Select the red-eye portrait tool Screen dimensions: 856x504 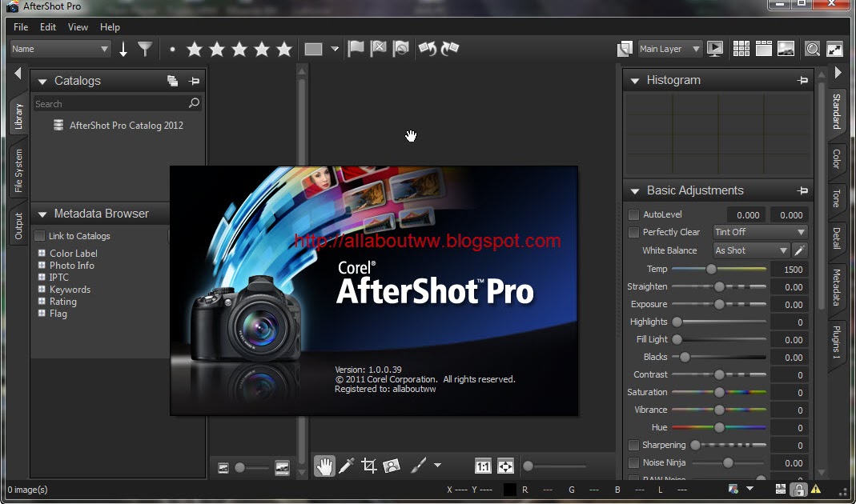392,466
